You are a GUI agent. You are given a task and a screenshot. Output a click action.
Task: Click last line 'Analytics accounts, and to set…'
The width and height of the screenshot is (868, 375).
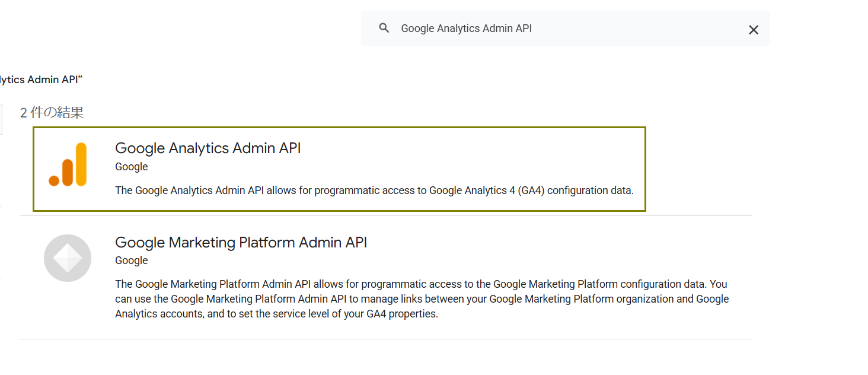(x=276, y=314)
